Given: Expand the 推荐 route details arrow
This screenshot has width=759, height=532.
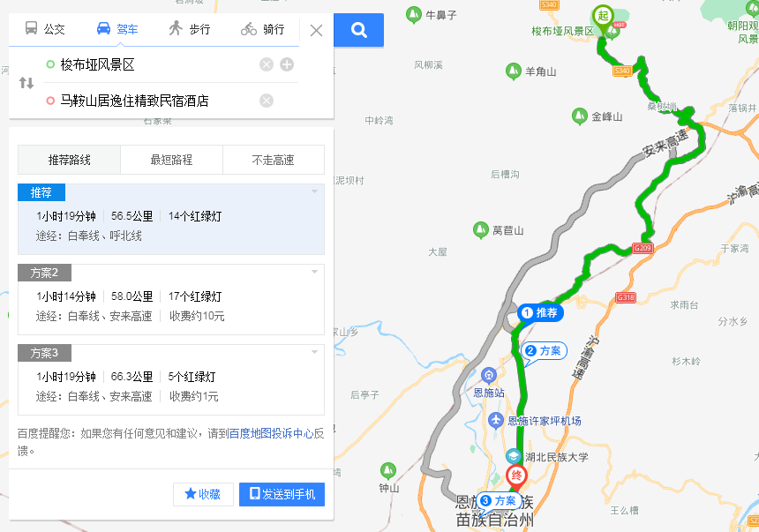Looking at the screenshot, I should pyautogui.click(x=315, y=191).
